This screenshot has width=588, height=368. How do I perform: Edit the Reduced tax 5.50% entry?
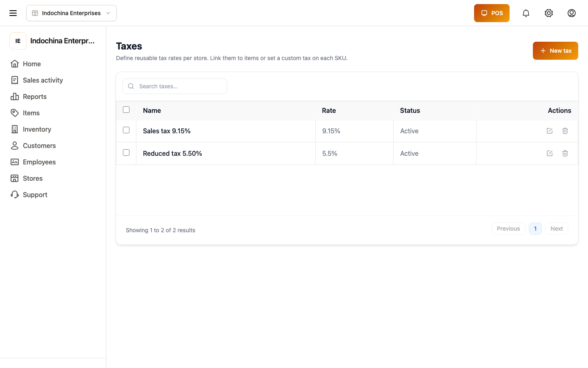[550, 153]
